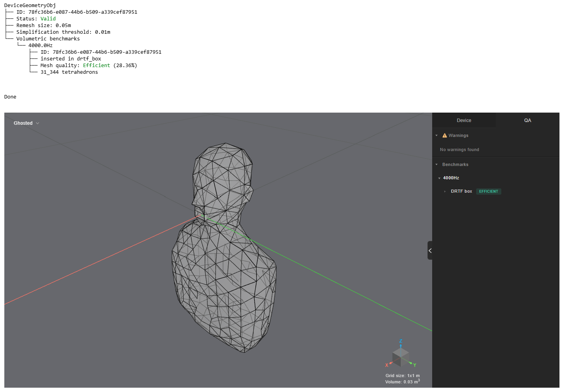This screenshot has width=563, height=392.
Task: Click the '4000Hz' label in Benchmarks
Action: click(x=451, y=178)
